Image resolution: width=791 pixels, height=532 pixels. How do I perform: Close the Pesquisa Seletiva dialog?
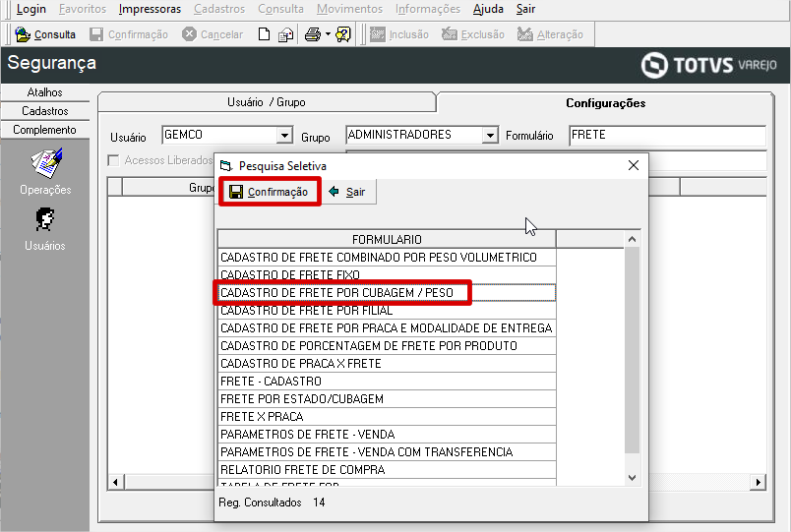pyautogui.click(x=634, y=165)
